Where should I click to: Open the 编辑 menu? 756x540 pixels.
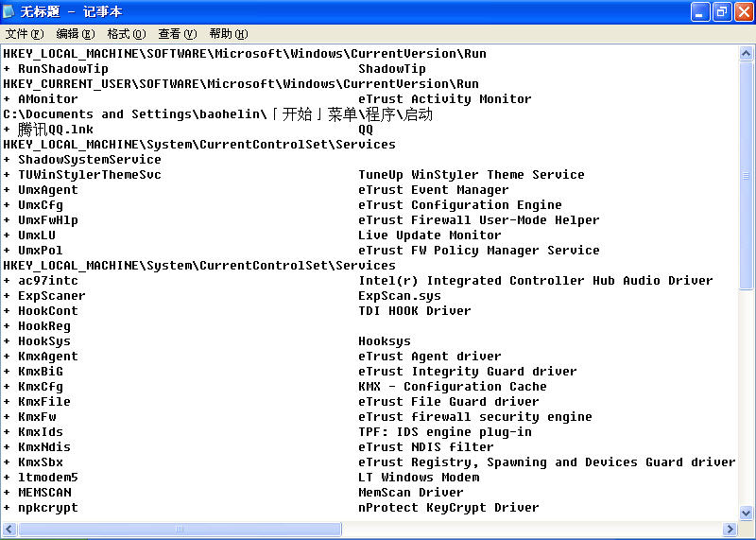75,34
